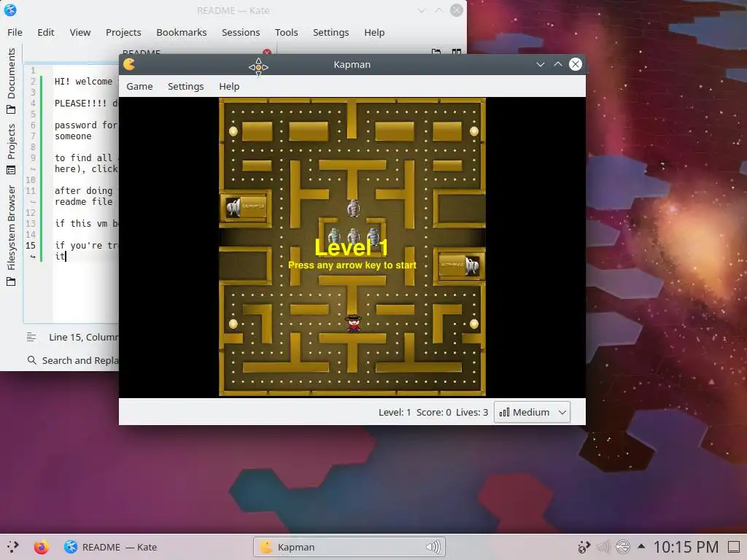747x560 pixels.
Task: Open Kate's Settings menu
Action: point(330,32)
